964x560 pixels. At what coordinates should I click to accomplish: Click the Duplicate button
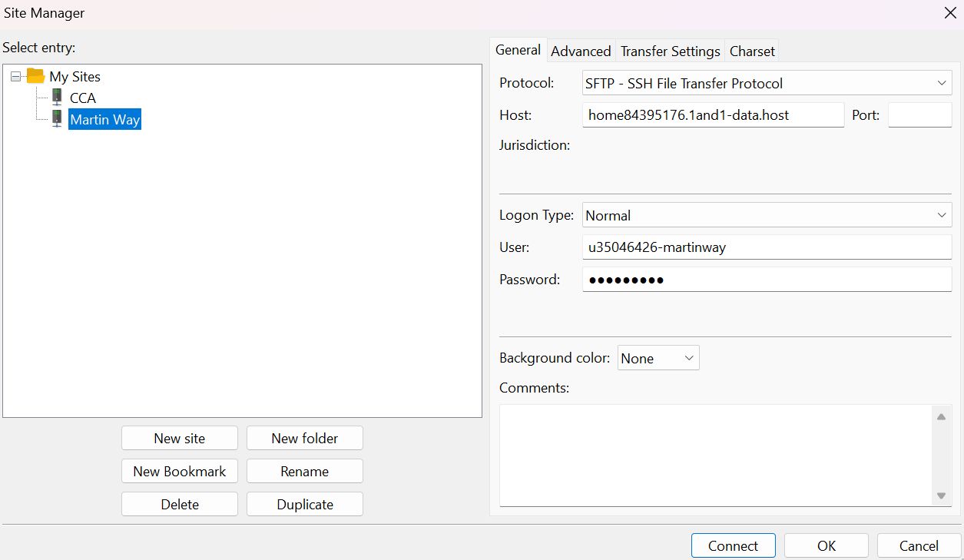305,505
